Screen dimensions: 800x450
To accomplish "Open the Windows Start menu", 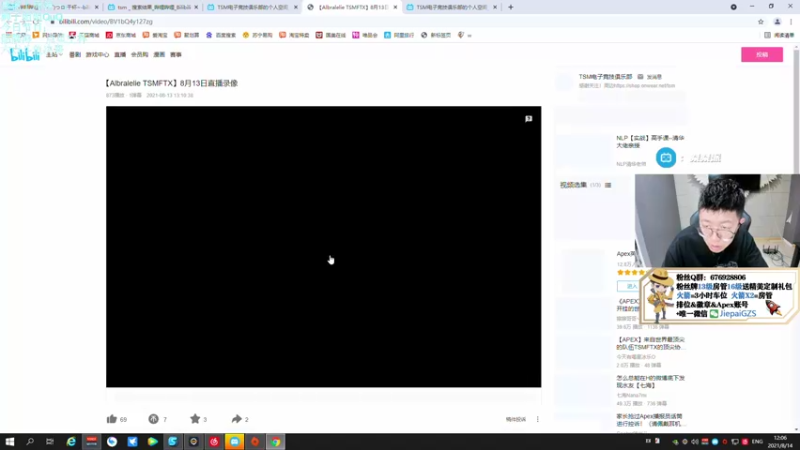I will (x=10, y=441).
